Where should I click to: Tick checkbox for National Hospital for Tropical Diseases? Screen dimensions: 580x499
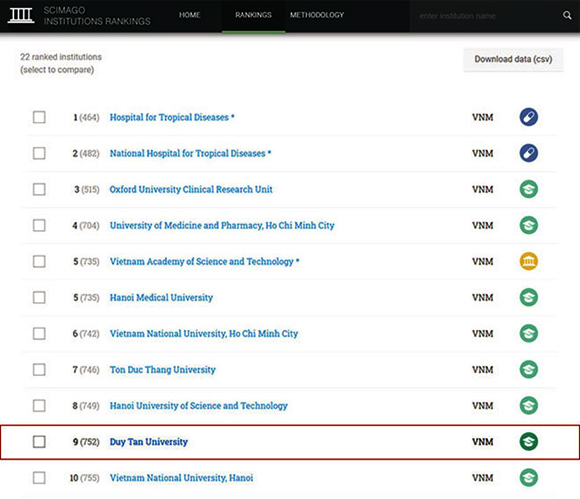pyautogui.click(x=39, y=153)
